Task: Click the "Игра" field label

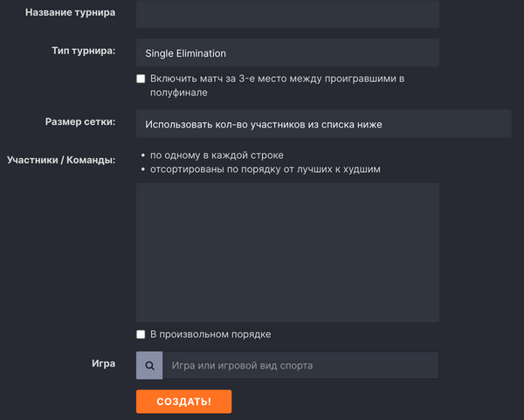Action: coord(103,363)
